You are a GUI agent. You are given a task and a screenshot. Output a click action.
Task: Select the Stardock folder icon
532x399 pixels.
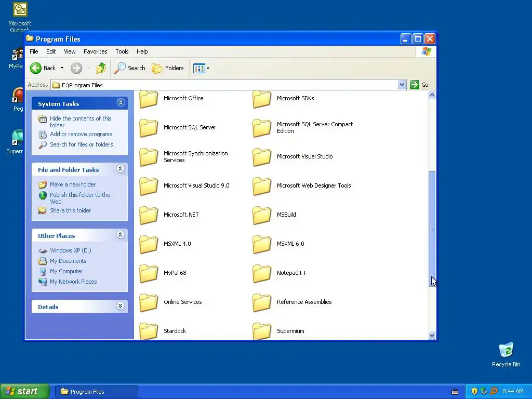(x=149, y=331)
